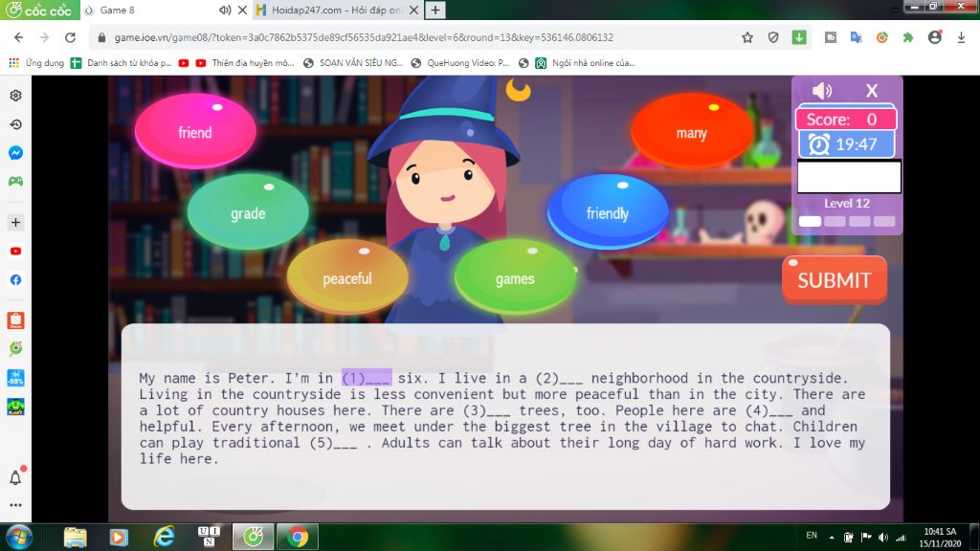Screen dimensions: 980x551
Task: Open the games controller sidebar icon
Action: point(15,181)
